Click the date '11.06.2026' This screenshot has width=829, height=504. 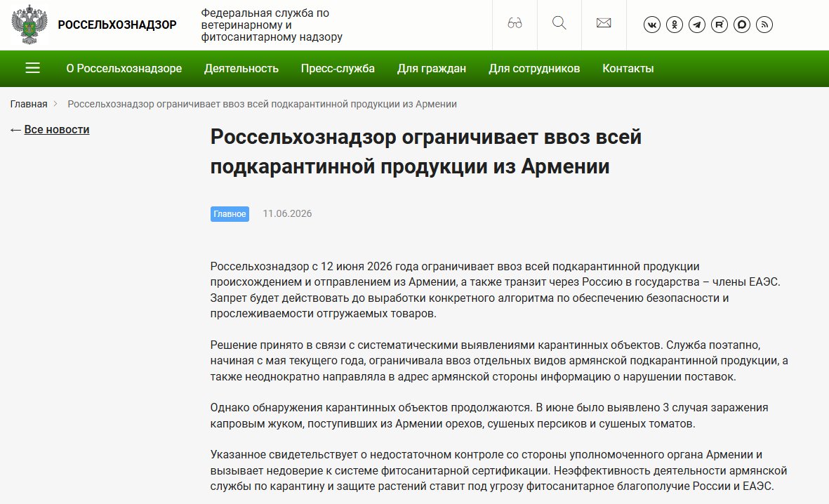(x=287, y=213)
